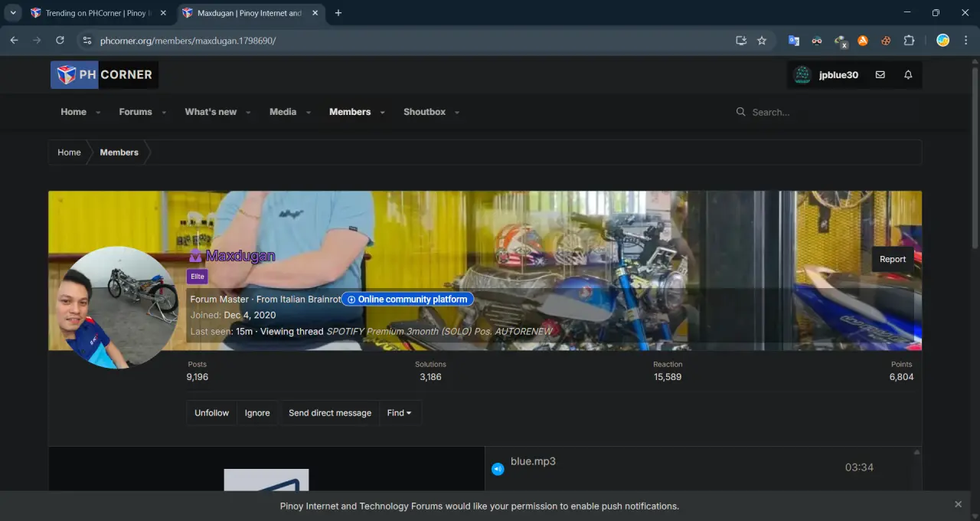Click the Members breadcrumb
Viewport: 980px width, 521px height.
[119, 152]
